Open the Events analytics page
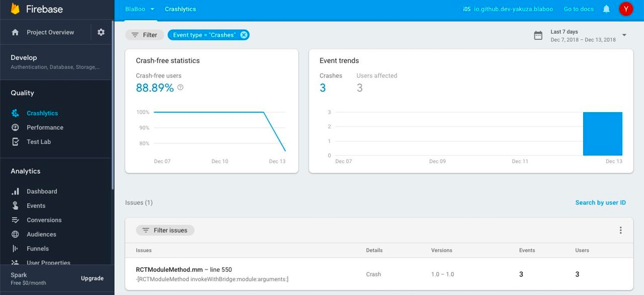This screenshot has width=644, height=295. tap(36, 205)
